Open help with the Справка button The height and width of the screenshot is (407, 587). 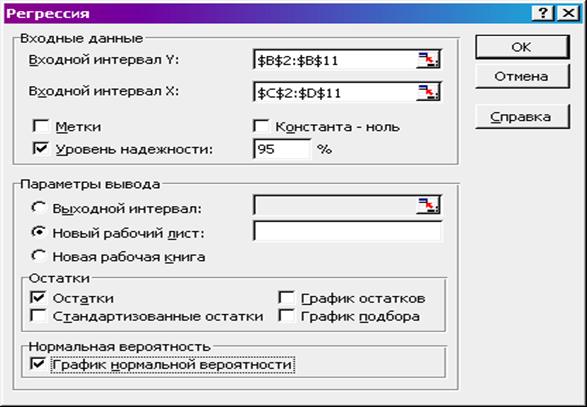(522, 117)
